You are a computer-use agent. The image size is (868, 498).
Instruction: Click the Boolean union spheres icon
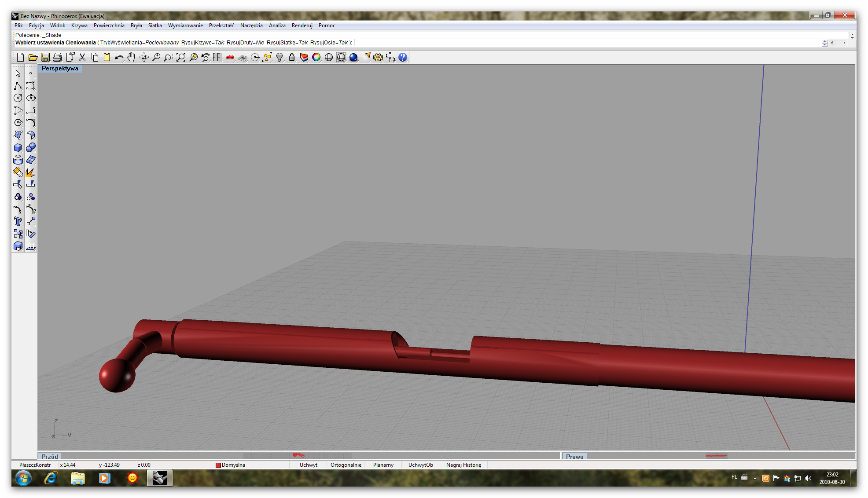[31, 147]
